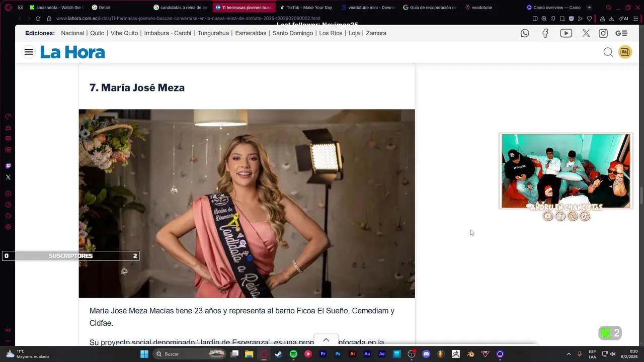Select the Loja edition link
Screen dimensions: 644x362
(354, 33)
